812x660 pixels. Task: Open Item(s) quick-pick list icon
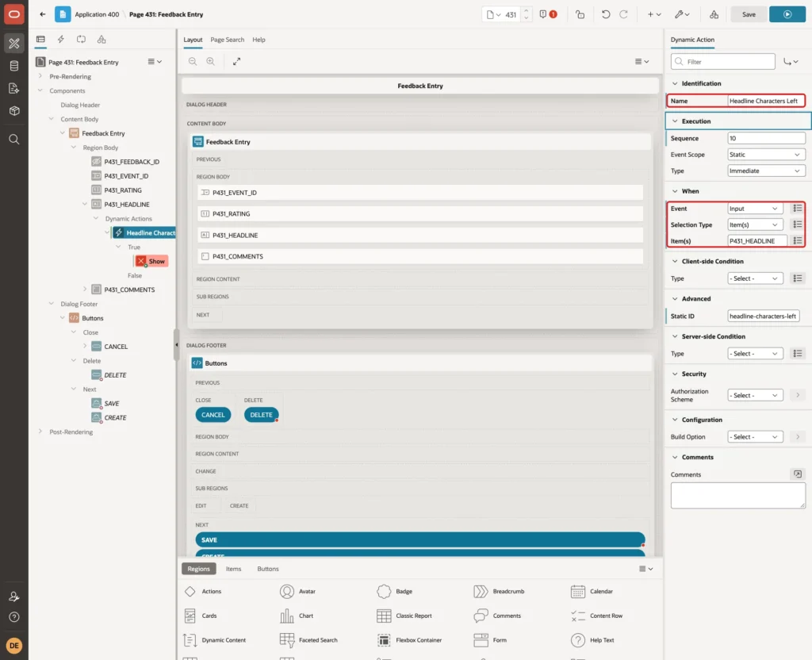pyautogui.click(x=798, y=240)
